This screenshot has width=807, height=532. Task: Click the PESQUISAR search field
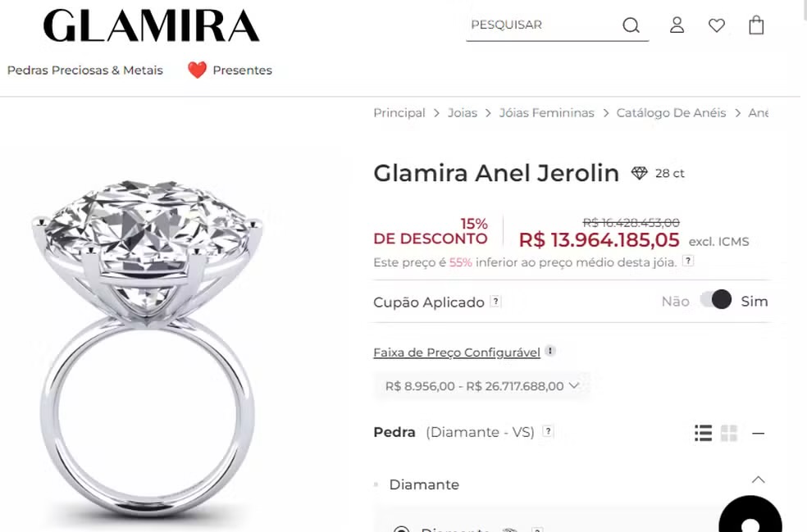543,25
